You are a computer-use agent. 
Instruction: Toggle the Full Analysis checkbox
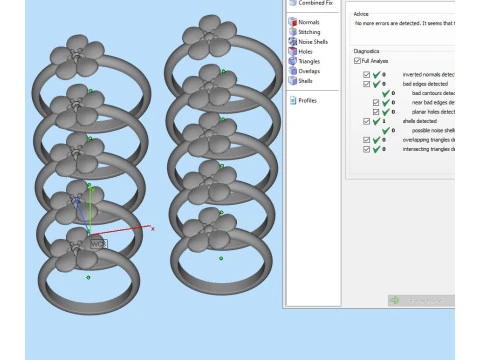click(357, 61)
